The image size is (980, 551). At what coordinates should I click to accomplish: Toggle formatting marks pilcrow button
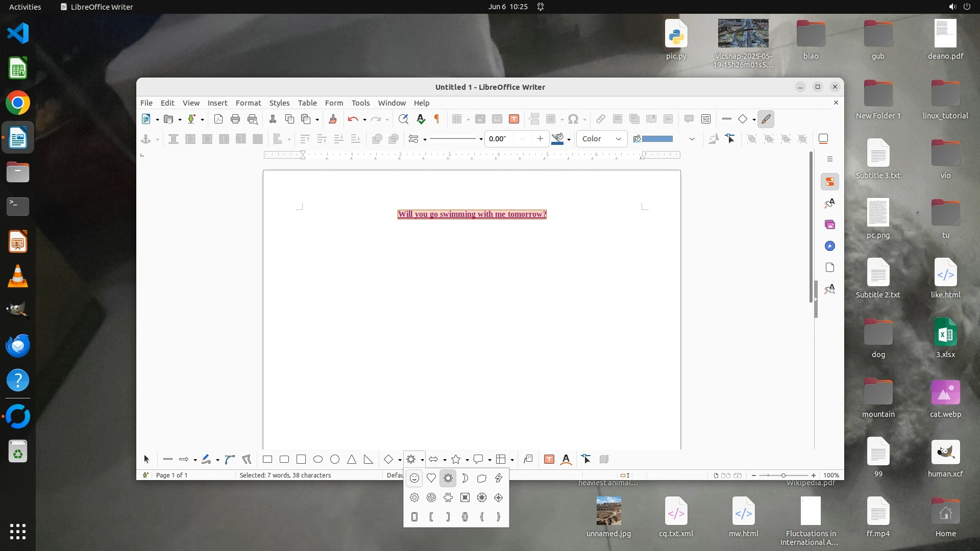pos(437,119)
